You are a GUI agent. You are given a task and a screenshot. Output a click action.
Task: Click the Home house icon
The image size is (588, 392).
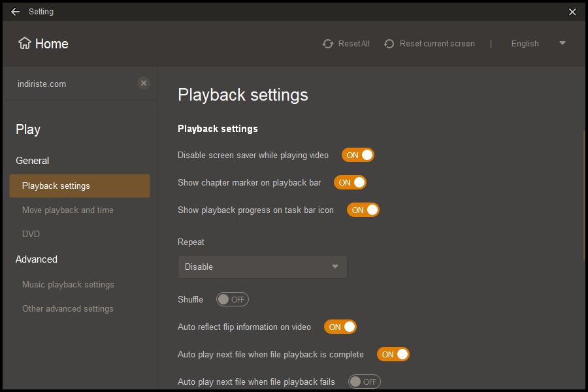(x=25, y=43)
